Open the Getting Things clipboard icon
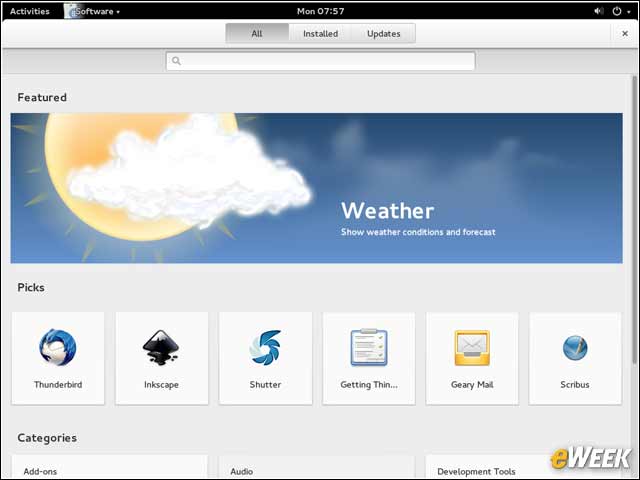This screenshot has width=640, height=480. pos(369,347)
